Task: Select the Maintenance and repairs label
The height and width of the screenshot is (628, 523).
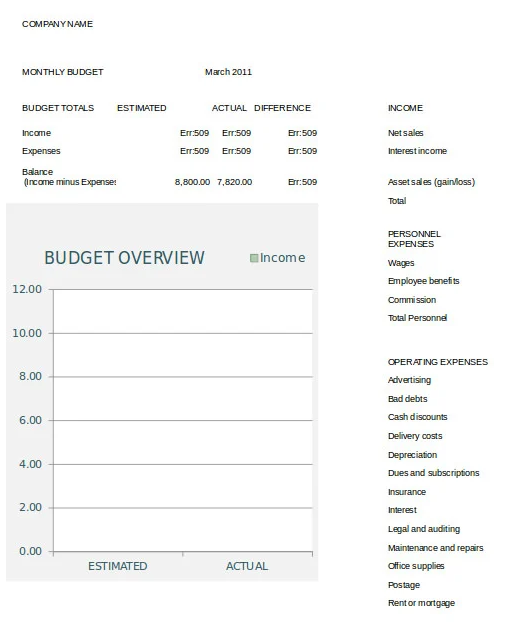Action: 435,548
